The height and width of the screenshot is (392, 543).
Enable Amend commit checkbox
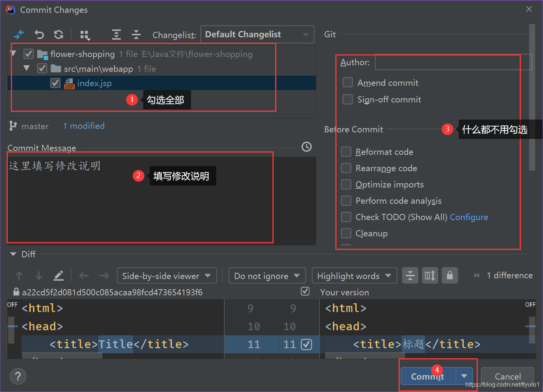coord(348,83)
